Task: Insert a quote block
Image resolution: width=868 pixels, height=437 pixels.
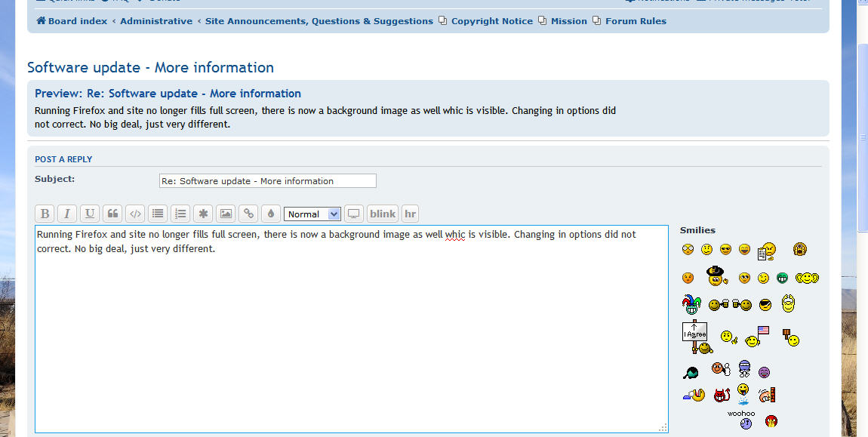Action: [x=112, y=214]
